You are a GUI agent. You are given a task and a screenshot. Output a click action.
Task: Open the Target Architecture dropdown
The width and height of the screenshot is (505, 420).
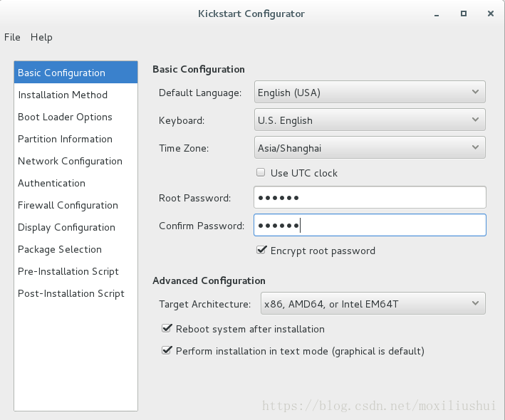[x=373, y=303]
